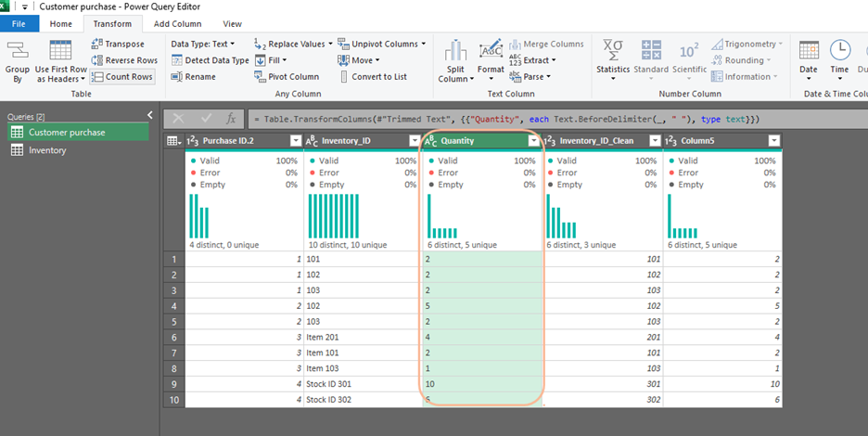Open the Inventory_ID column filter dropdown
868x436 pixels.
(x=415, y=141)
